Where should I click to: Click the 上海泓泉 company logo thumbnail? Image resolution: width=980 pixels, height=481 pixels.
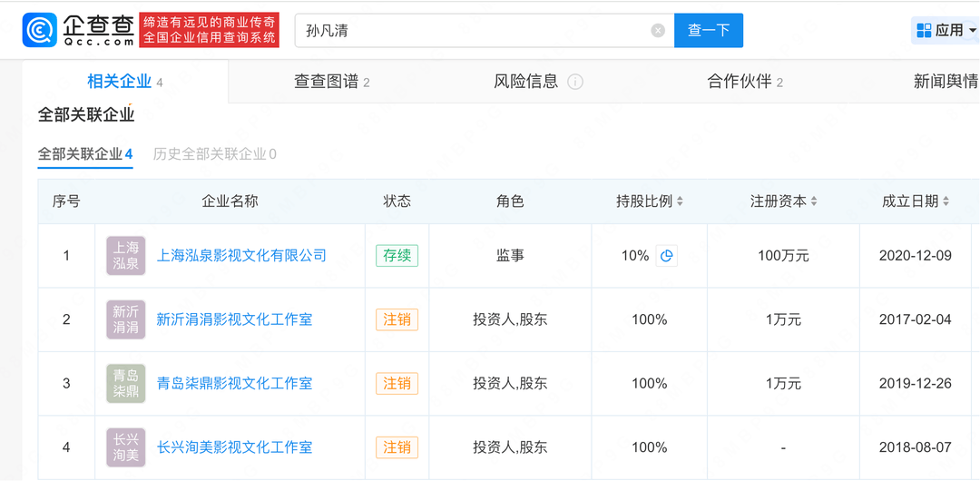[126, 256]
